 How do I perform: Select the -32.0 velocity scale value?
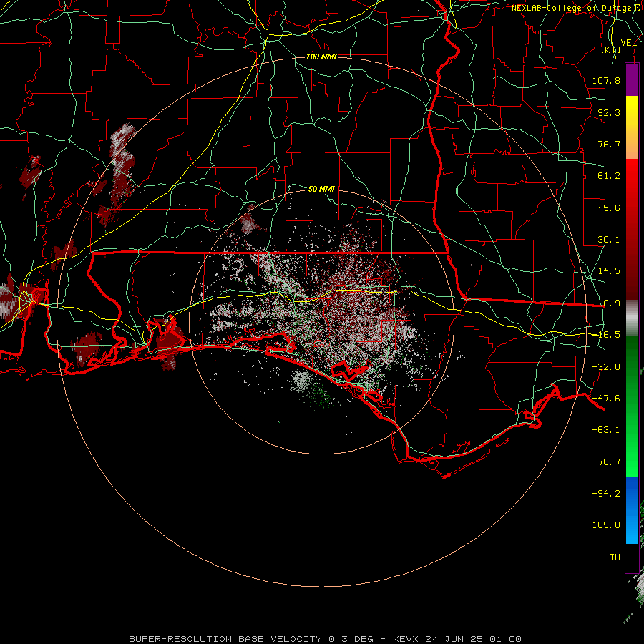point(606,367)
